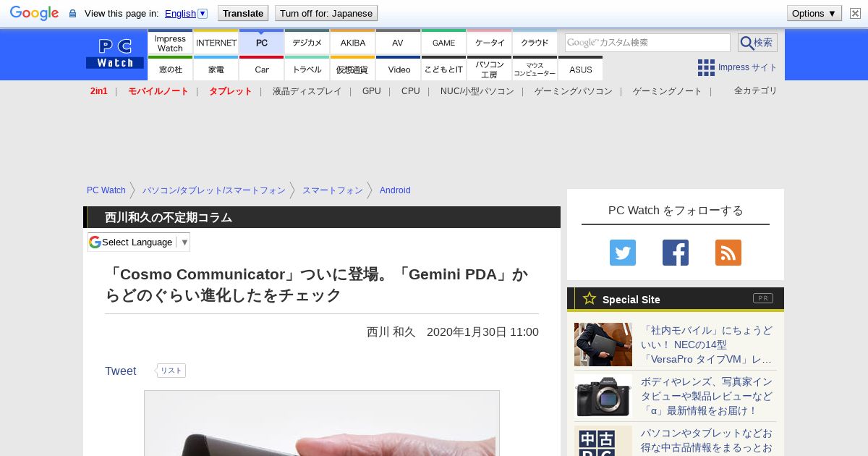Click the Special Site star icon
The height and width of the screenshot is (456, 868).
pyautogui.click(x=590, y=298)
